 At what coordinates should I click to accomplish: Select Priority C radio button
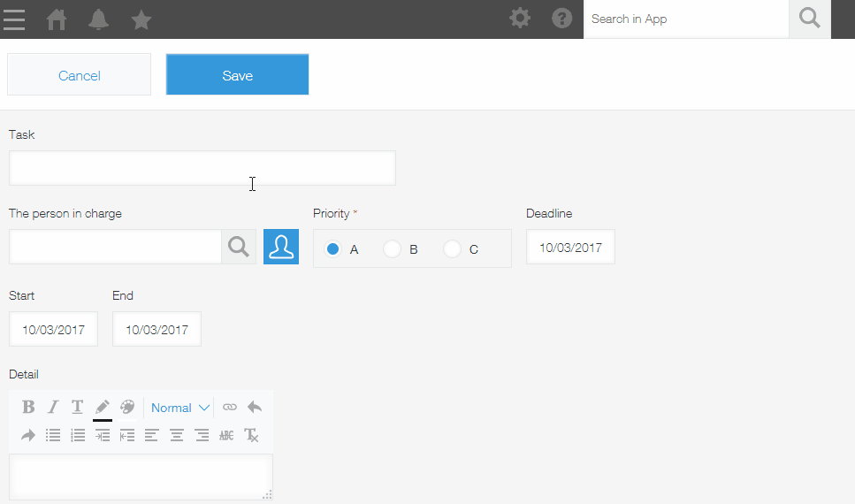(452, 248)
